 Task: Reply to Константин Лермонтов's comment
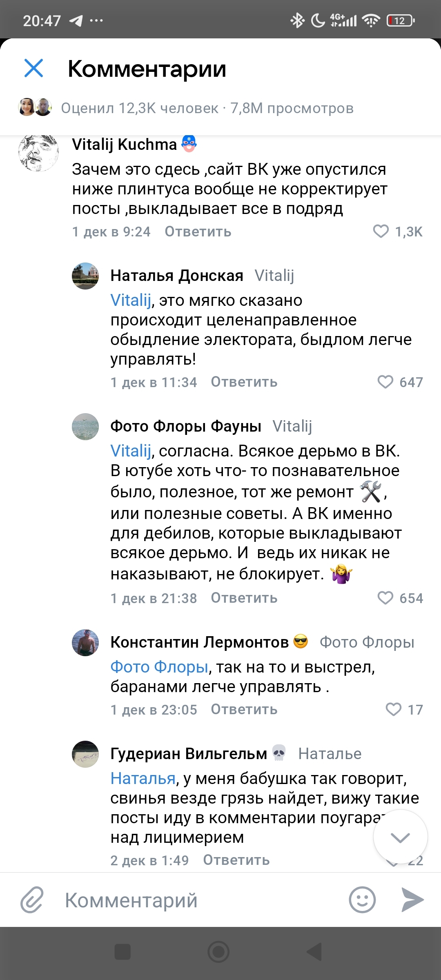pos(244,710)
